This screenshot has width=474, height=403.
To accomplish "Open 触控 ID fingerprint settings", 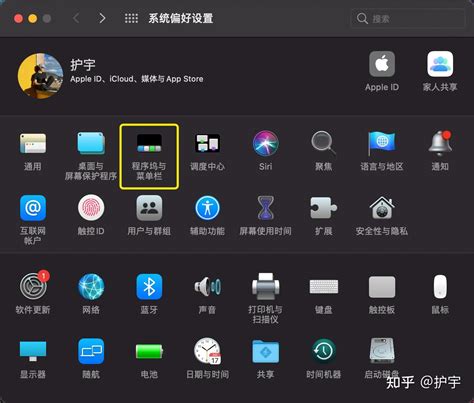I will [x=91, y=208].
